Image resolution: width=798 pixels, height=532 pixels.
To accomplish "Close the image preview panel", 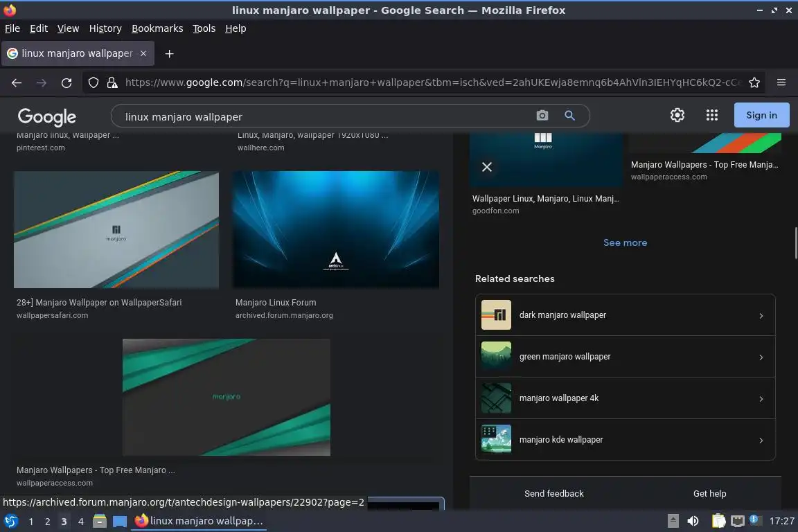I will pos(486,167).
